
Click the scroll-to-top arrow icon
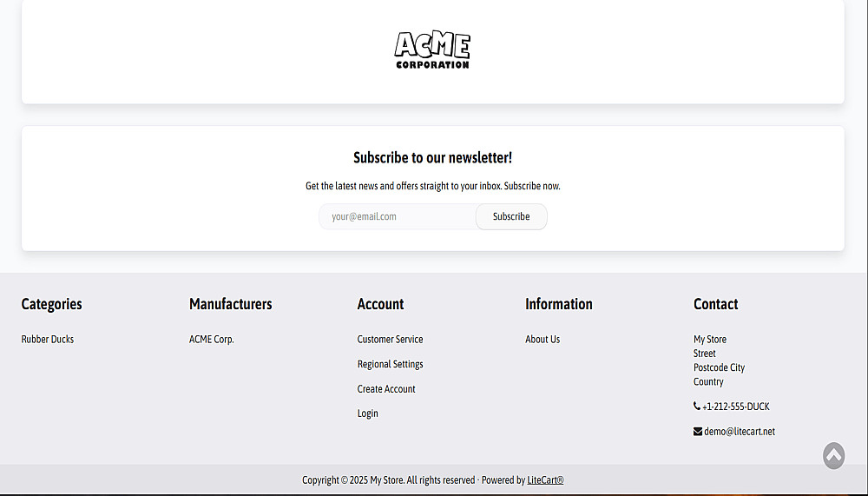[x=833, y=455]
